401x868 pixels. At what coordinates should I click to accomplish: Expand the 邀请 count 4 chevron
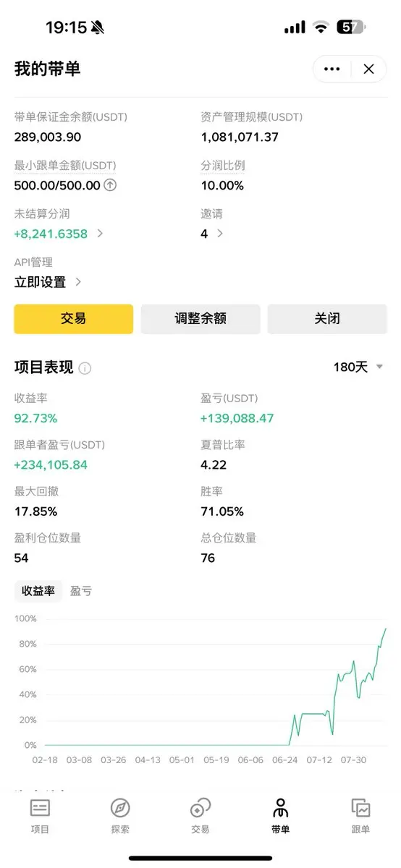pos(220,234)
